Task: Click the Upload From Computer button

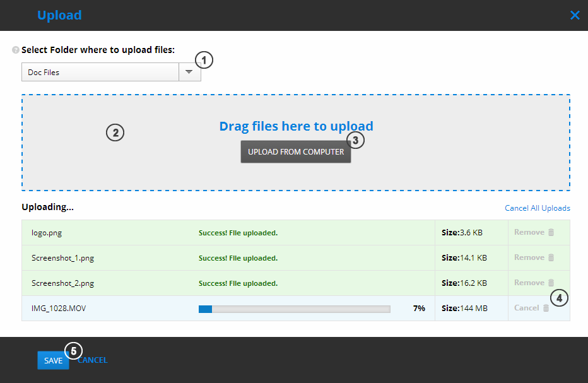Action: pos(295,151)
